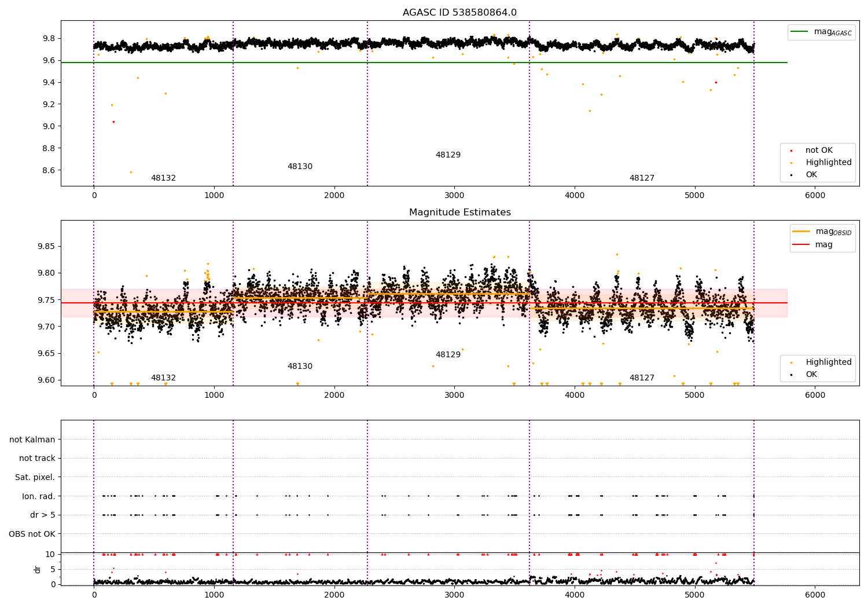Click the 'Sat. pixel.' row label
Screen dimensions: 868x608
[x=35, y=477]
